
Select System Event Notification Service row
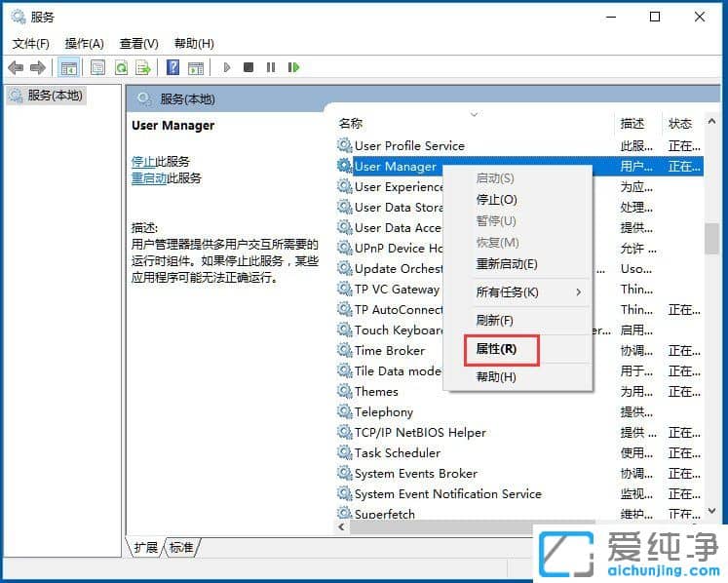(519, 493)
